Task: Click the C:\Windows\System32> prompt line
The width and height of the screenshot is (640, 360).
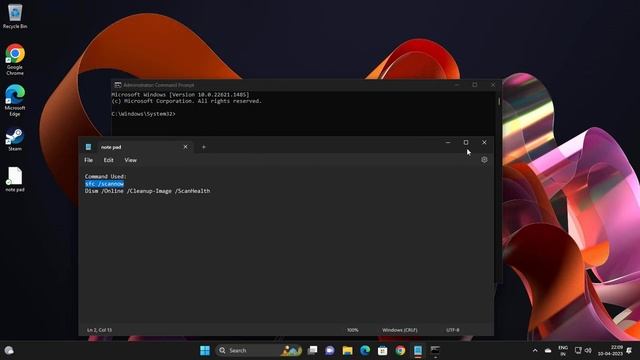Action: 144,114
